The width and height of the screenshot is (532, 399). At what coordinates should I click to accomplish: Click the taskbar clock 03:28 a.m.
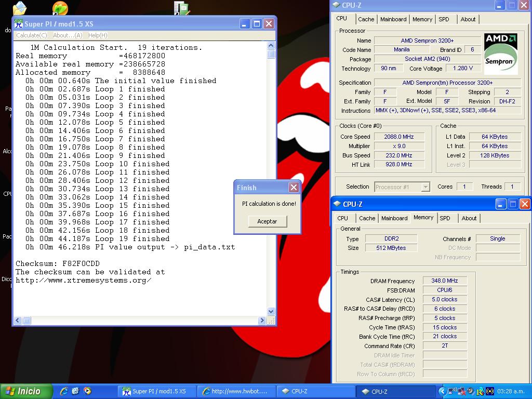click(x=511, y=391)
